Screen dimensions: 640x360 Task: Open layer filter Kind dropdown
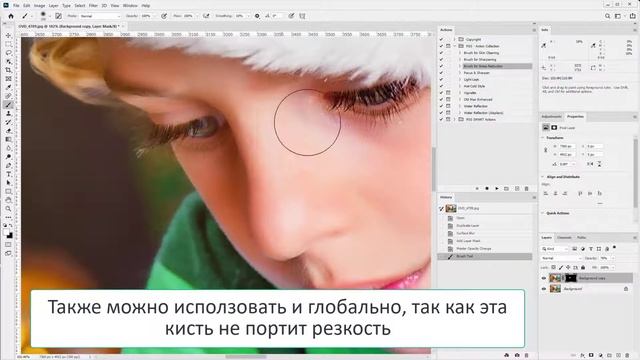pyautogui.click(x=555, y=249)
